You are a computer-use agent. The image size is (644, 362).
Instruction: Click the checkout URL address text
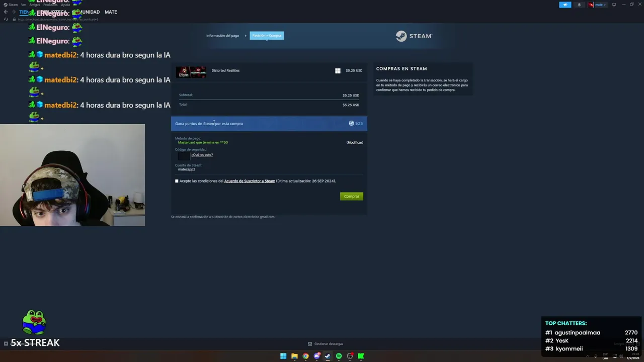point(58,19)
